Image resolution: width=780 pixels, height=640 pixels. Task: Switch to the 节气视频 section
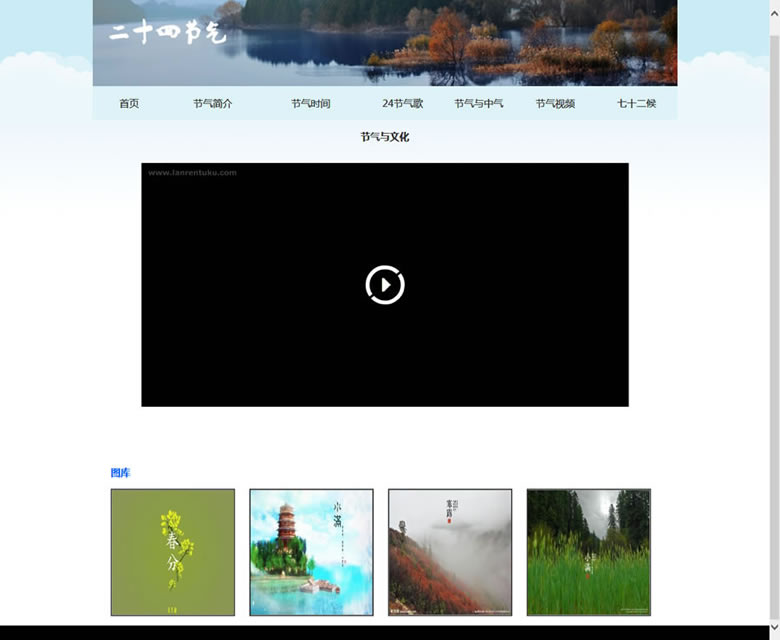coord(554,104)
